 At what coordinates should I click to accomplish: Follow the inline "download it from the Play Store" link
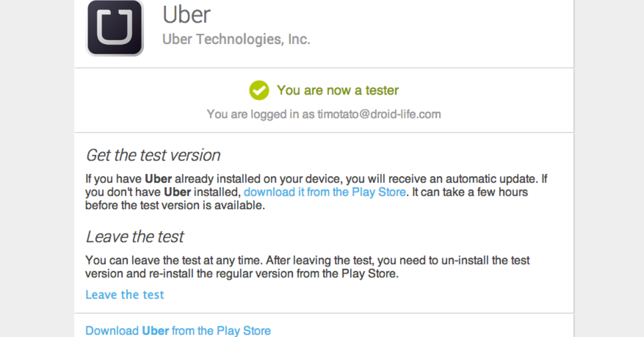325,192
